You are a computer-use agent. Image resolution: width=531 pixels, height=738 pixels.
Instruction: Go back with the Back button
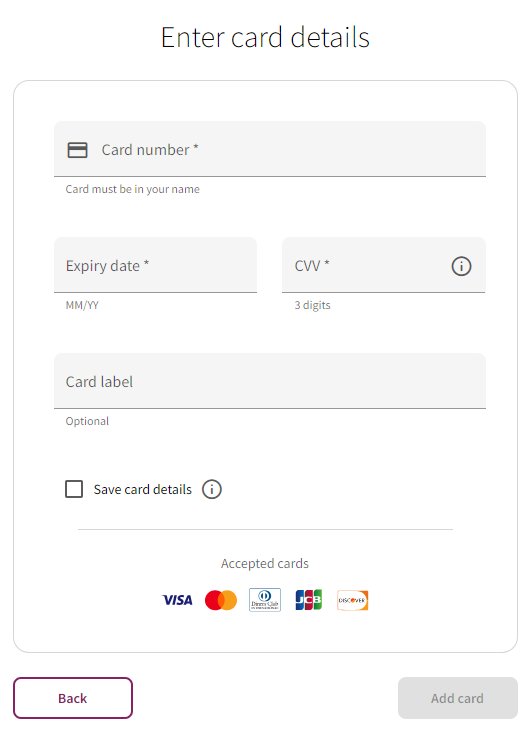(x=73, y=698)
